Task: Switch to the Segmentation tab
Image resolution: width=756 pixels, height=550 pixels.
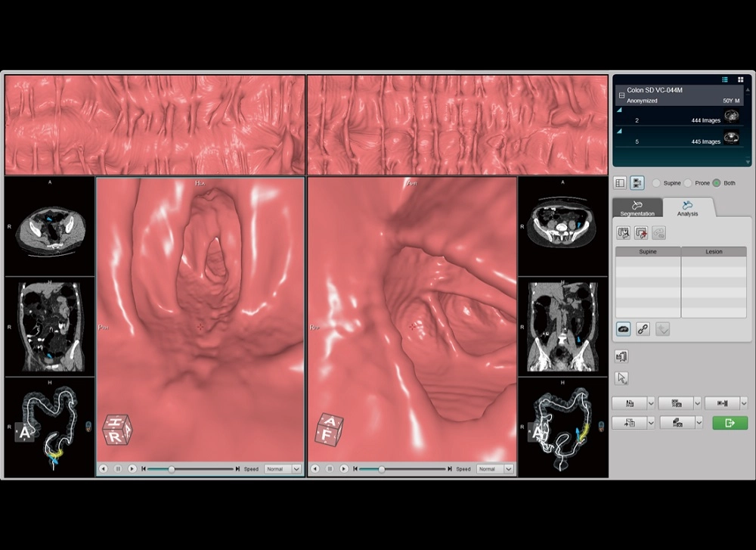Action: pos(637,209)
